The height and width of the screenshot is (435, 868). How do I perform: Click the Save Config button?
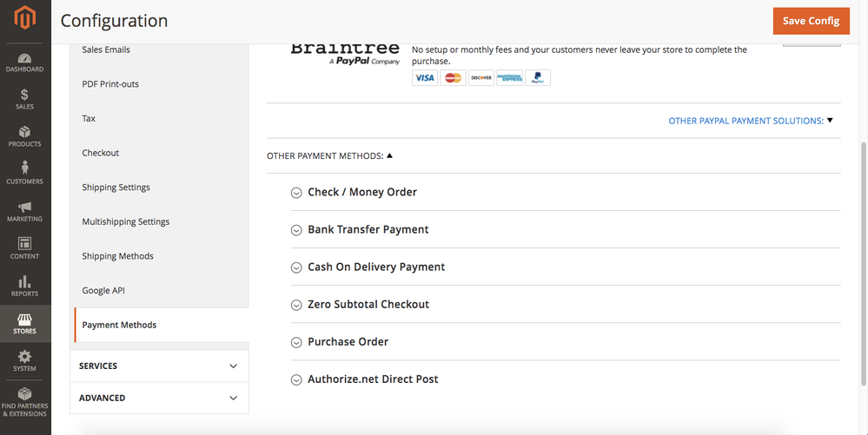point(811,21)
